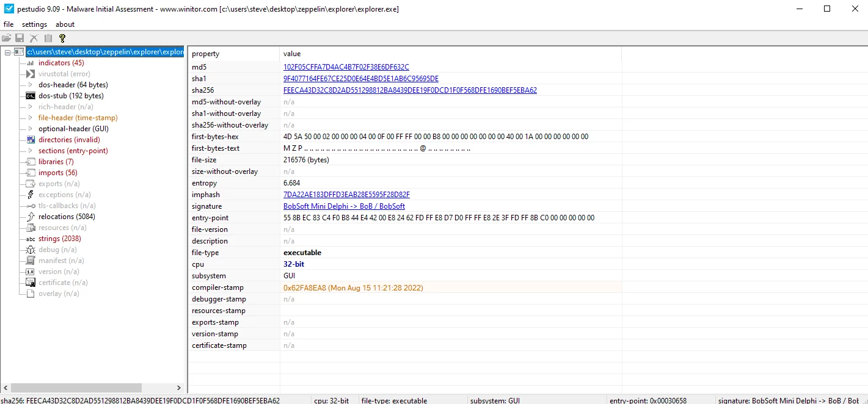The image size is (868, 404).
Task: Click the pestudio app icon in title bar
Action: 9,9
